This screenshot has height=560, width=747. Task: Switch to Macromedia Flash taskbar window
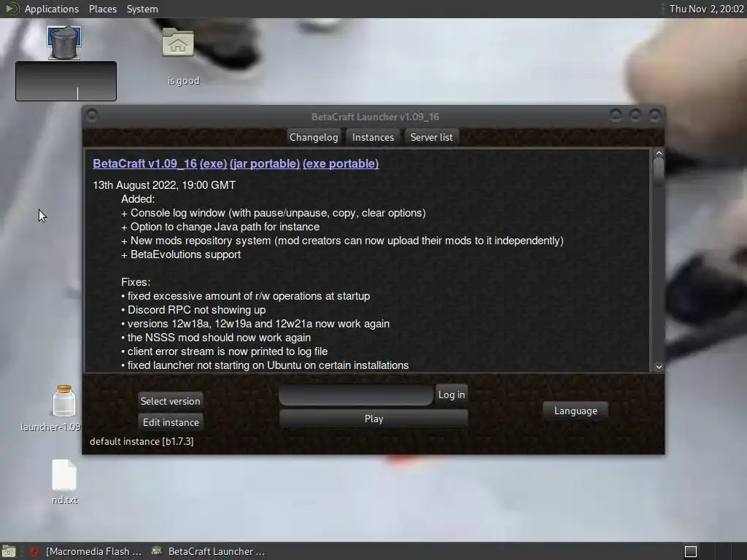86,551
